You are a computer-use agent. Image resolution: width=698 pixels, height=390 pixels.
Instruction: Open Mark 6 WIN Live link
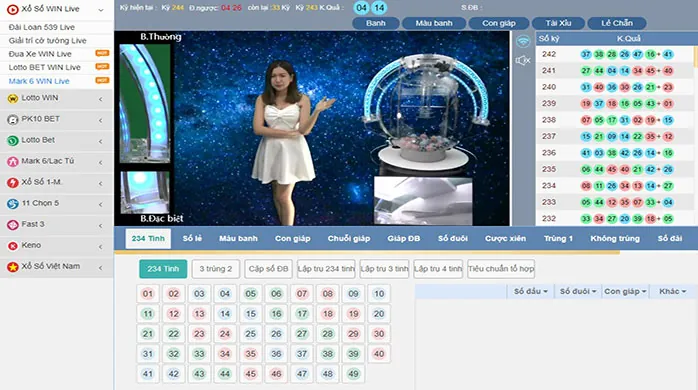click(39, 81)
